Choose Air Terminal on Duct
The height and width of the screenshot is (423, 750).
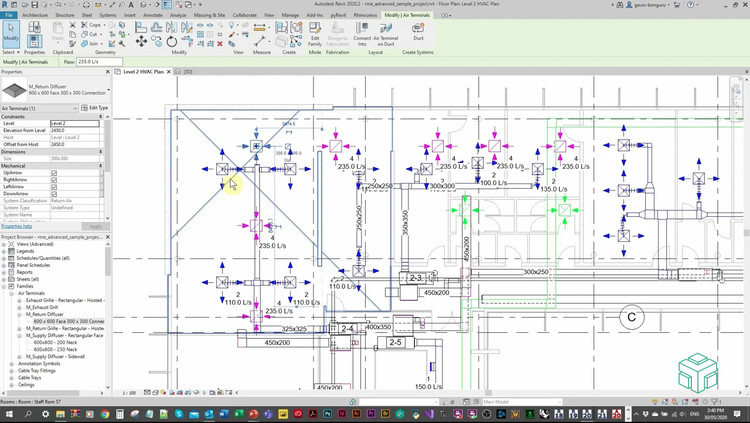coord(386,34)
